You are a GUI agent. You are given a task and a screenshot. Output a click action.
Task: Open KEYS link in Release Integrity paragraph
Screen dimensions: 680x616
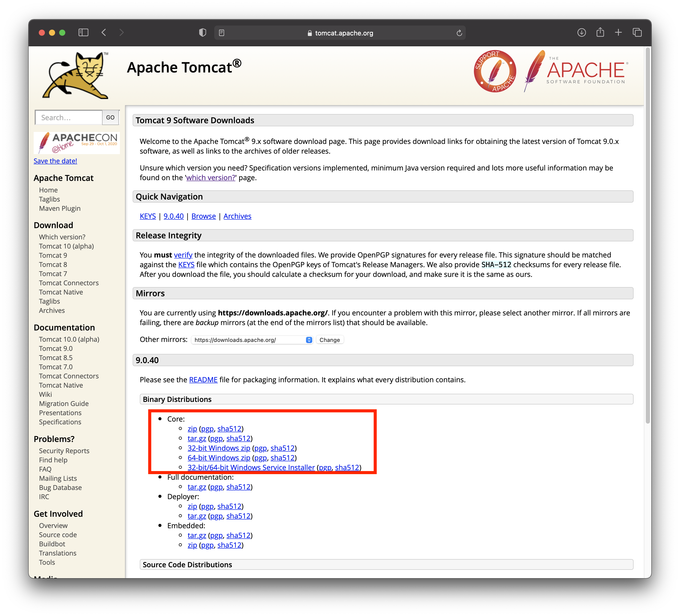point(186,265)
